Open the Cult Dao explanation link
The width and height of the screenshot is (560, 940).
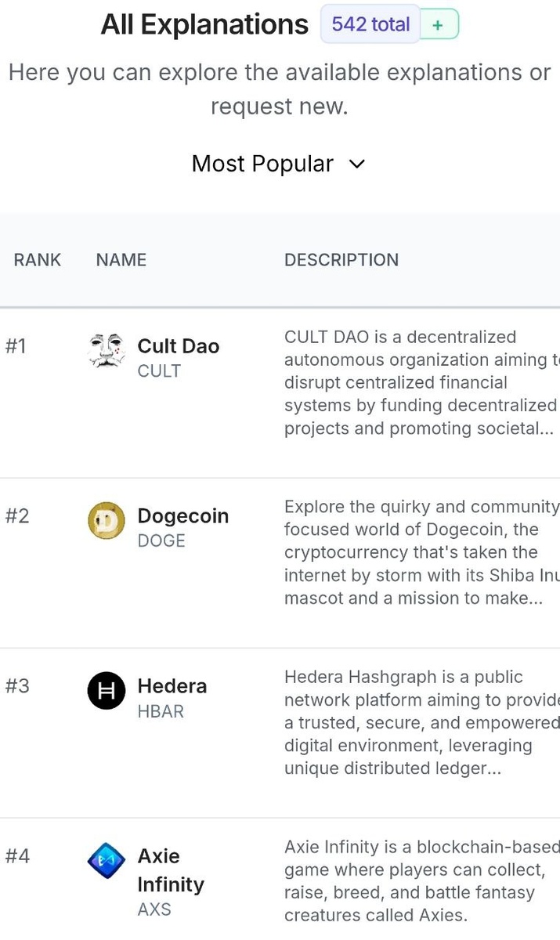pyautogui.click(x=178, y=346)
